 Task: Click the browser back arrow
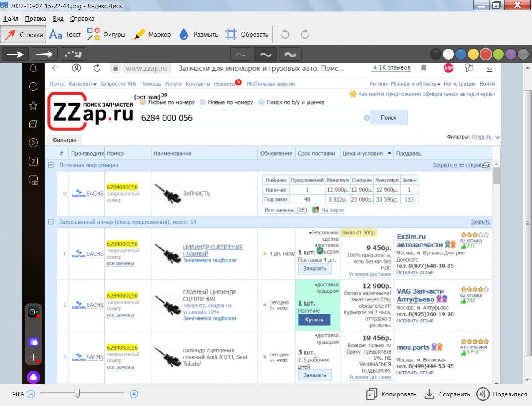click(55, 68)
